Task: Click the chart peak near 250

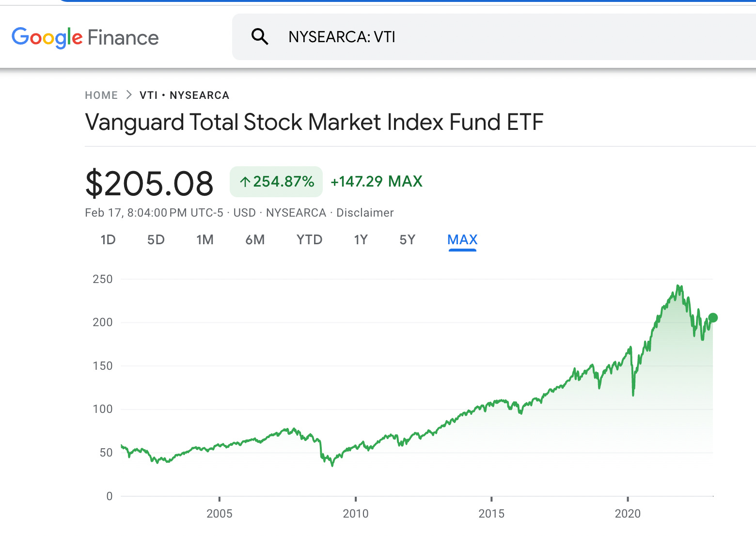Action: [x=678, y=286]
